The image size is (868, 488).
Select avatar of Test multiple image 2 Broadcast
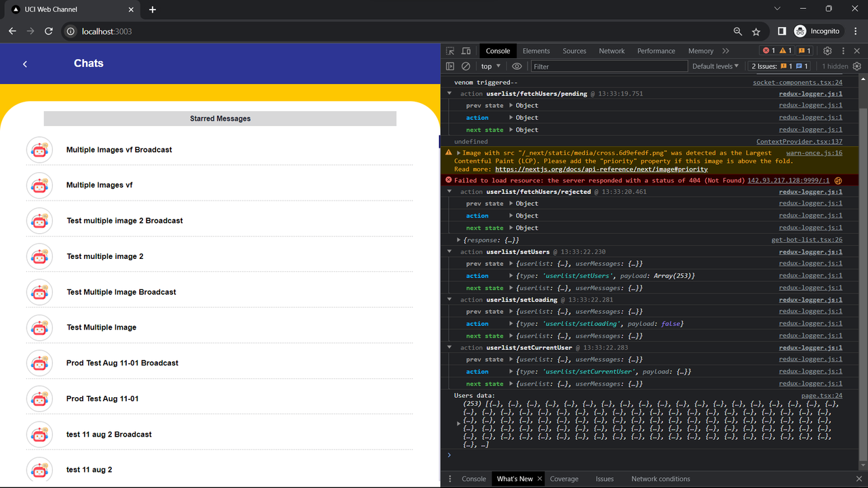click(39, 221)
